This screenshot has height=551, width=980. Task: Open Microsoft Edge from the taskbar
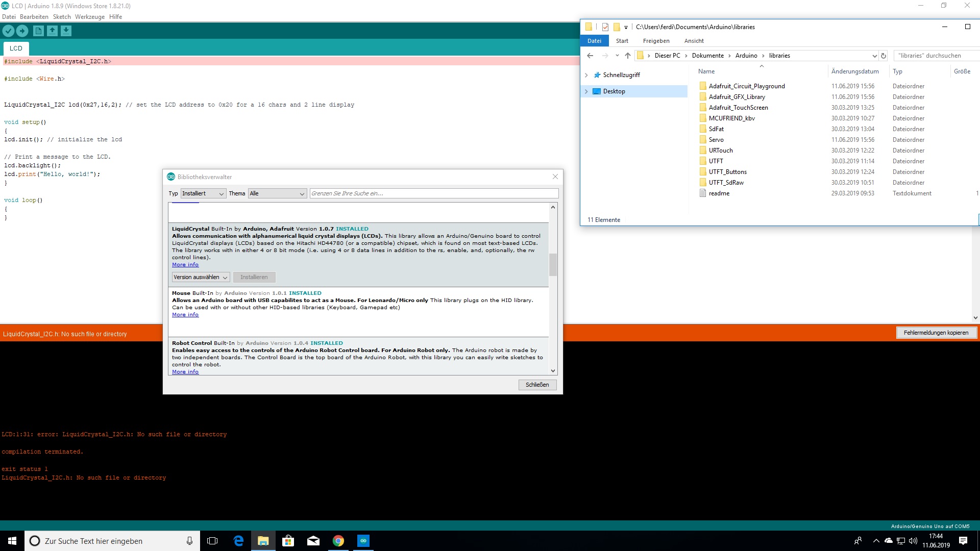[x=238, y=541]
